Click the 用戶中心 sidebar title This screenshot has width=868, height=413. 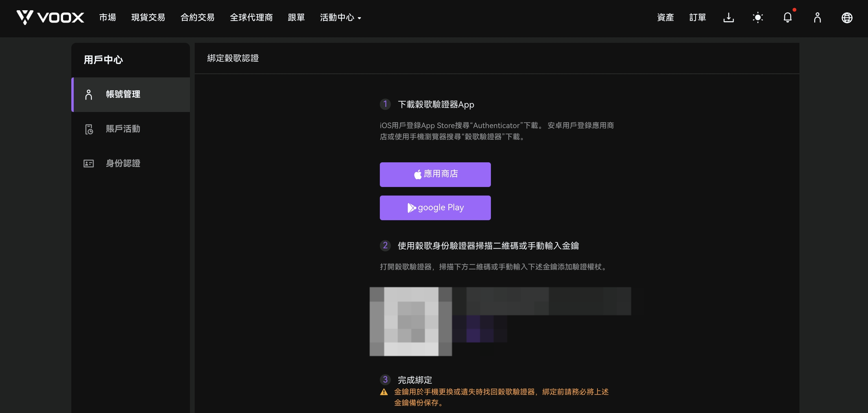(x=103, y=60)
